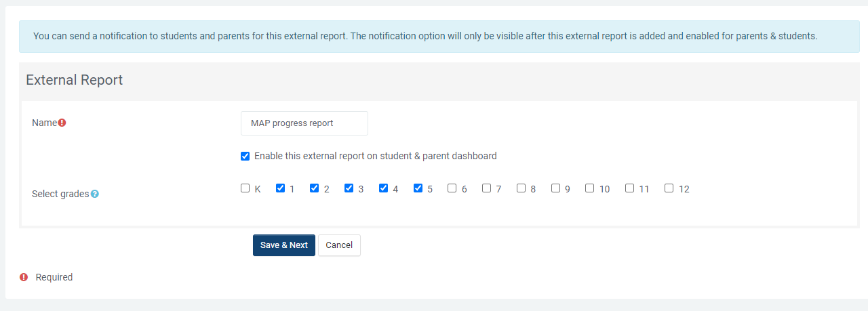
Task: Turn off the grade 5 checkbox
Action: 418,188
